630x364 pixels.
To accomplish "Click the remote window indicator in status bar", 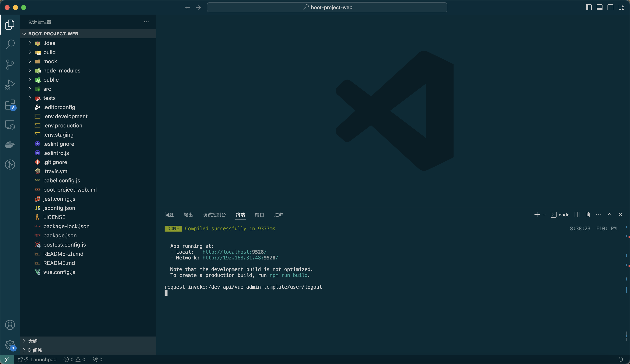I will coord(7,359).
